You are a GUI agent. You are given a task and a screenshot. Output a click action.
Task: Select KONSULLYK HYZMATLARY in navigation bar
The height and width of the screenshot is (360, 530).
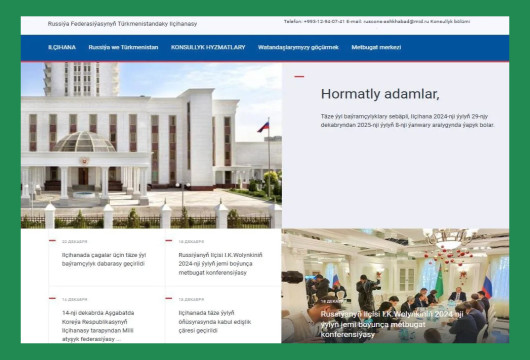click(x=208, y=47)
